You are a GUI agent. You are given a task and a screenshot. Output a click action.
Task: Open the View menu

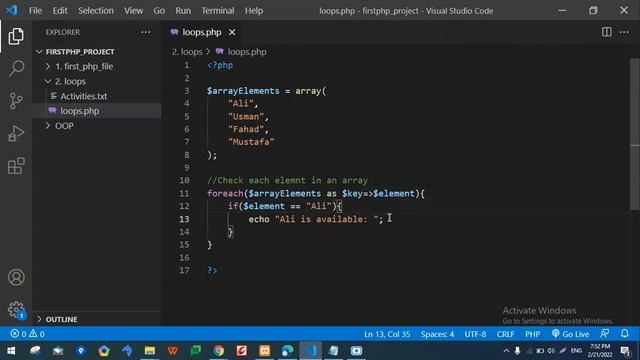[133, 11]
